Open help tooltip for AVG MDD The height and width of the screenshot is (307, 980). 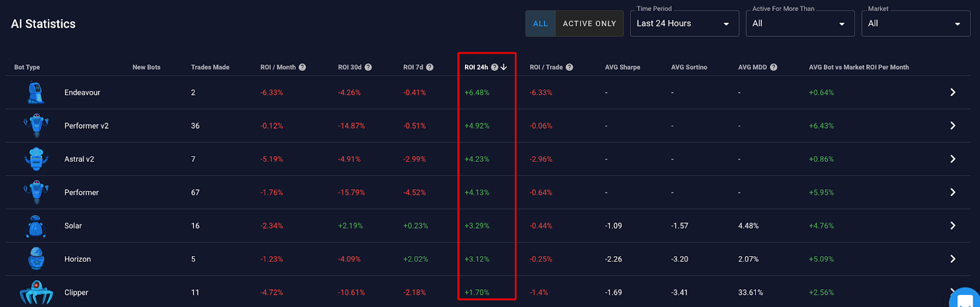point(774,67)
